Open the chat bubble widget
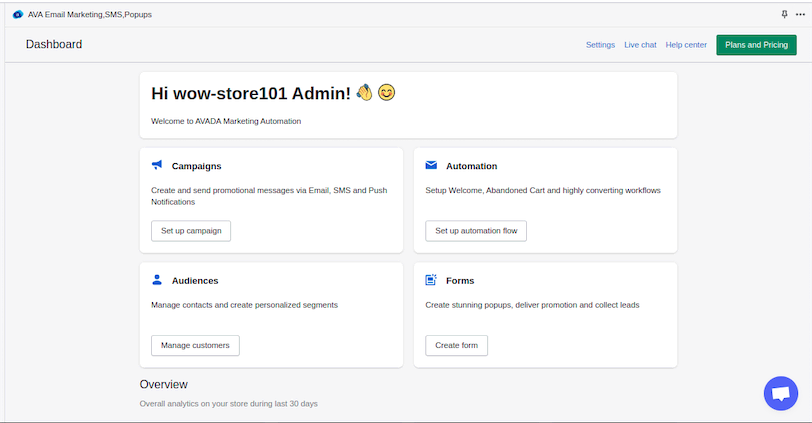Viewport: 812px width, 423px height. click(781, 393)
